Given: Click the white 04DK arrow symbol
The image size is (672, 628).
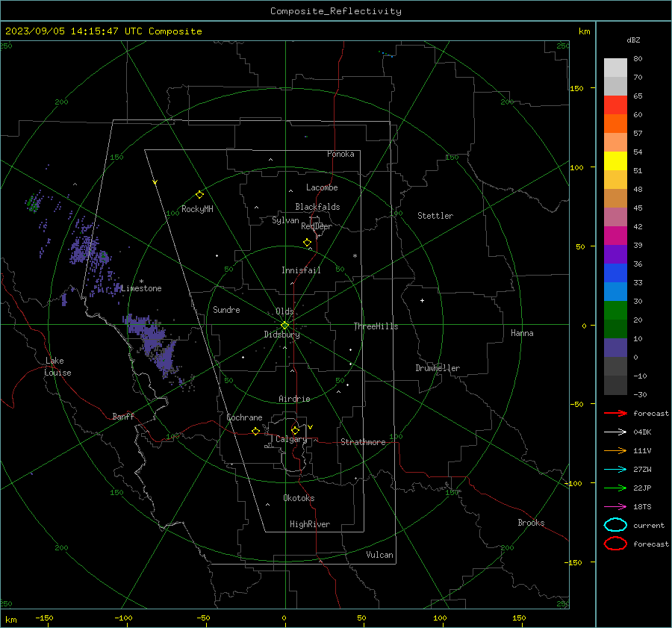Looking at the screenshot, I should [x=615, y=432].
